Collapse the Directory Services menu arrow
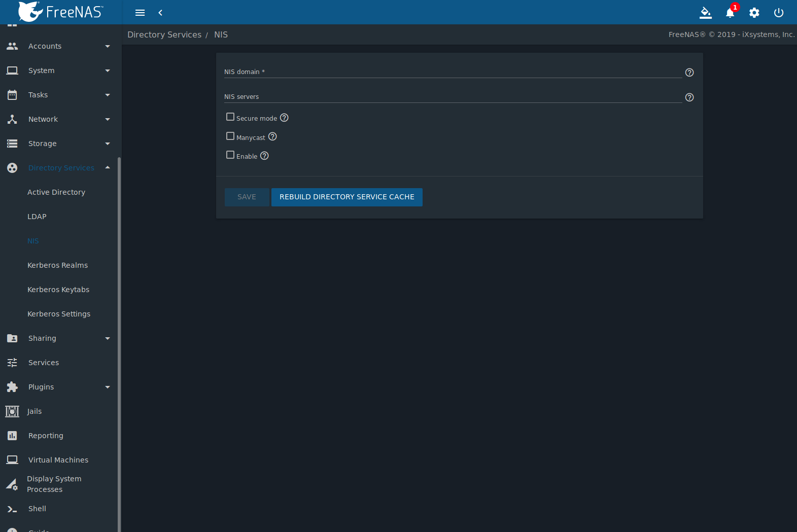Screen dimensions: 797x532 click(108, 167)
